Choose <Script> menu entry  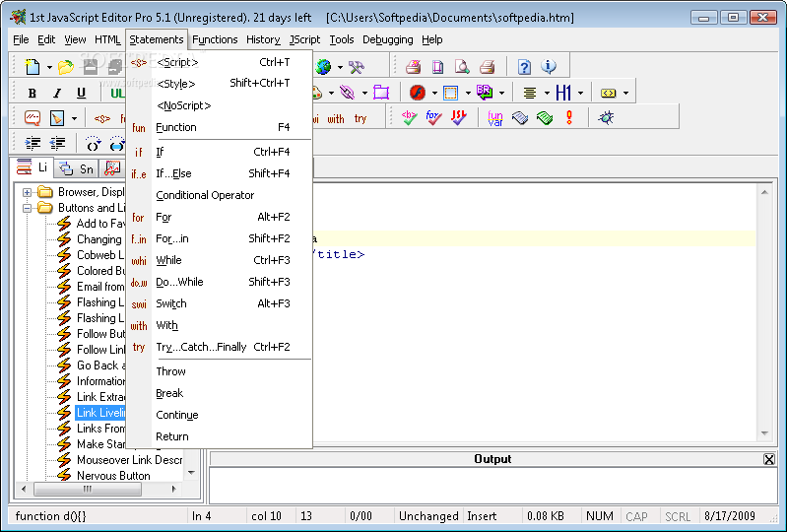[220, 62]
